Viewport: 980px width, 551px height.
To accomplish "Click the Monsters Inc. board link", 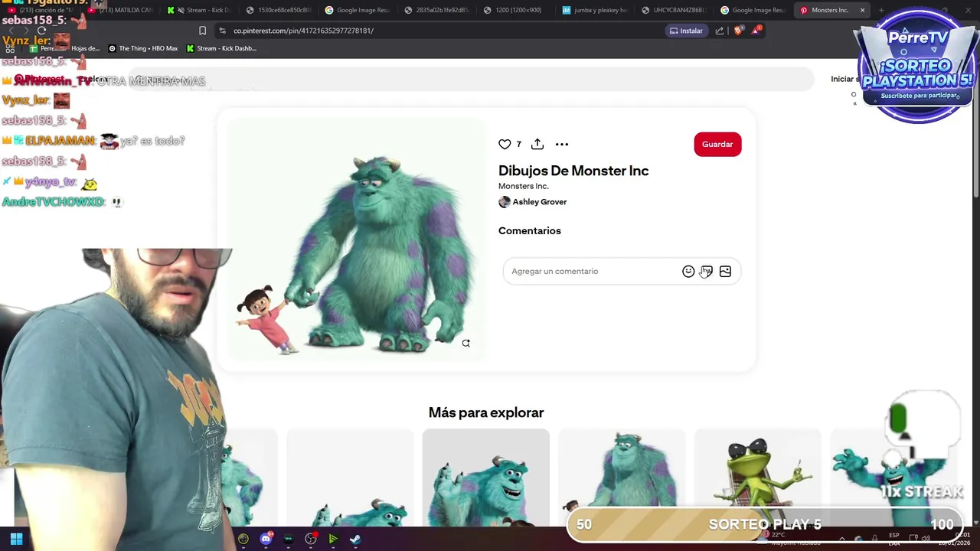I will coord(524,186).
